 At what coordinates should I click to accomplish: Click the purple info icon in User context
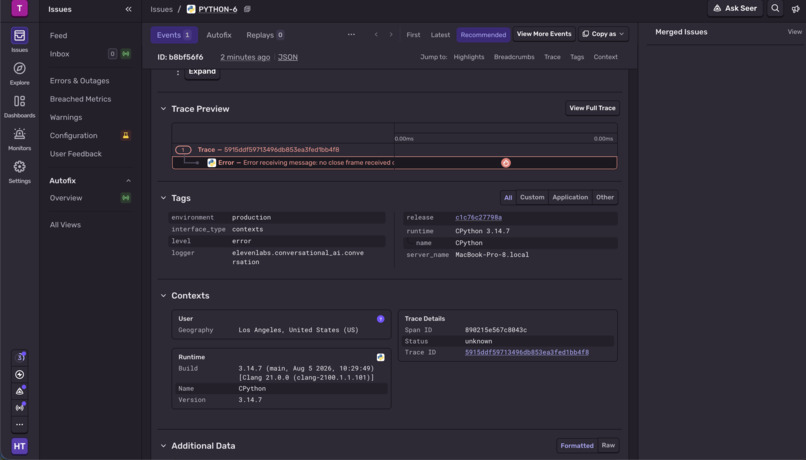click(x=380, y=319)
